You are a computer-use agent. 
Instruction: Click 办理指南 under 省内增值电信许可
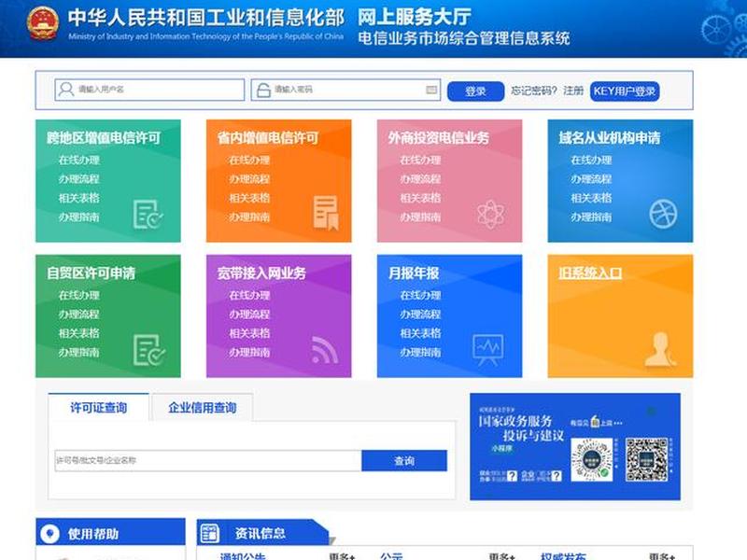pyautogui.click(x=249, y=217)
